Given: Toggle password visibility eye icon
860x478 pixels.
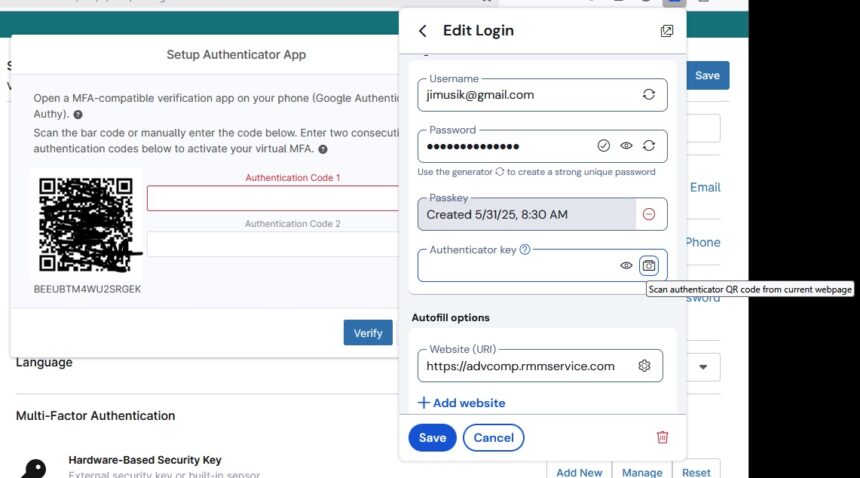Looking at the screenshot, I should point(626,145).
